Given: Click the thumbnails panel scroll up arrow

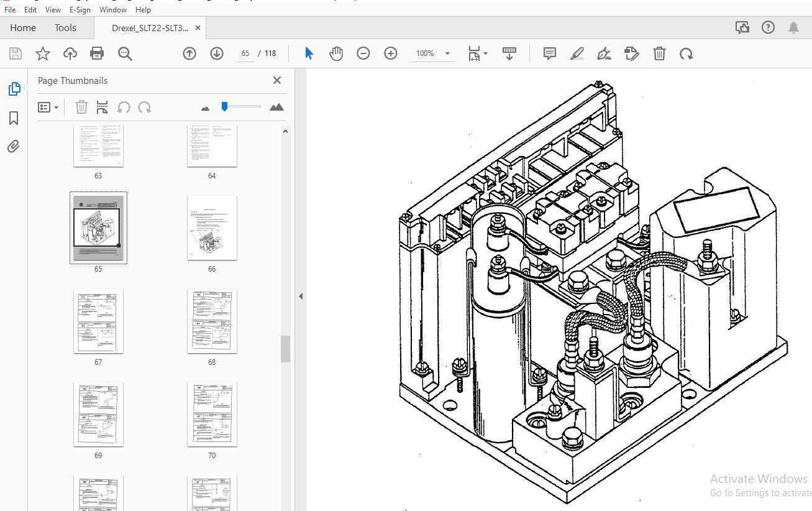Looking at the screenshot, I should [286, 131].
